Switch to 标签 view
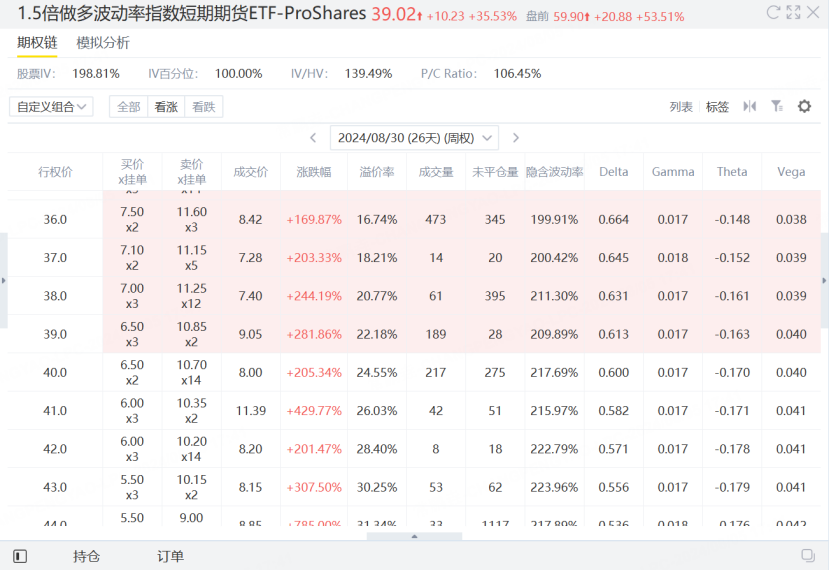This screenshot has width=830, height=570. point(717,107)
